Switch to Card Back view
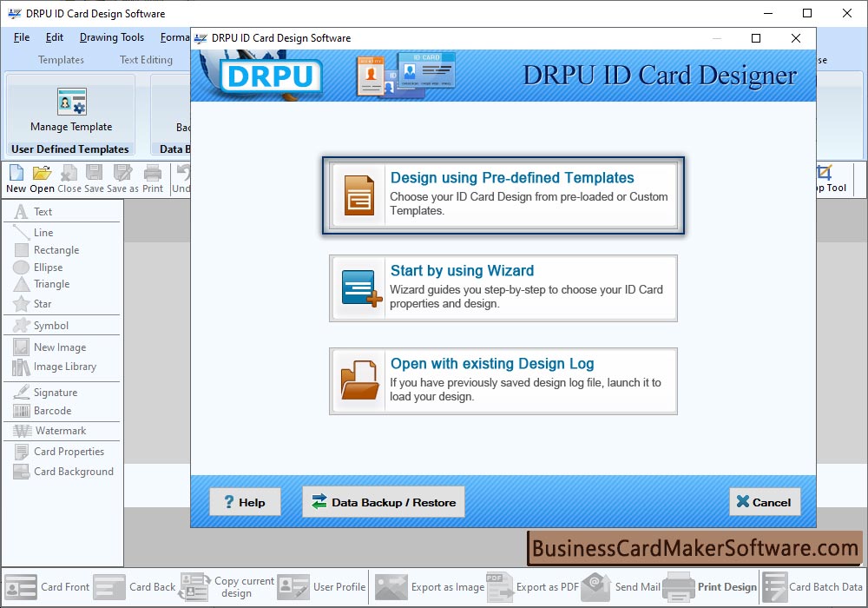Screen dimensions: 868x608 135,587
